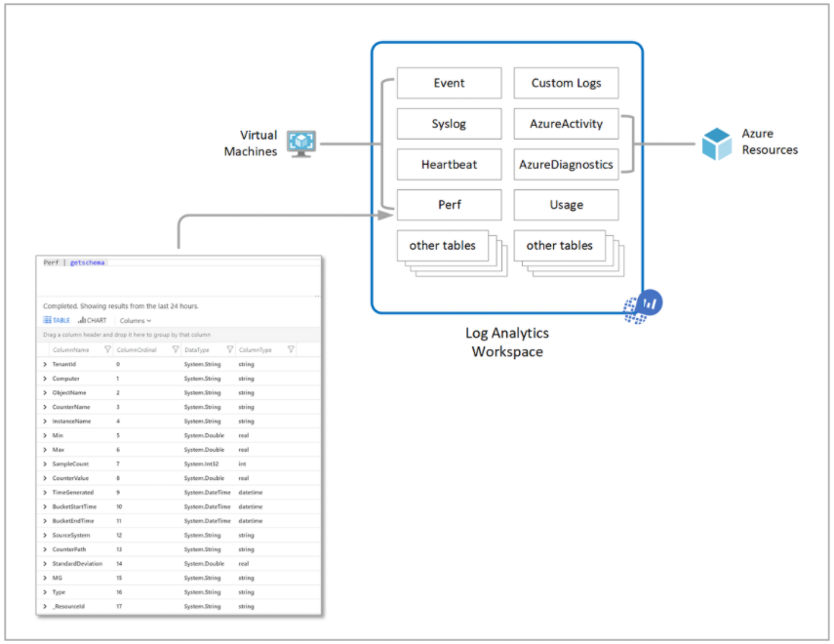
Task: Click 'Completed. Showing results' status text
Action: click(121, 306)
